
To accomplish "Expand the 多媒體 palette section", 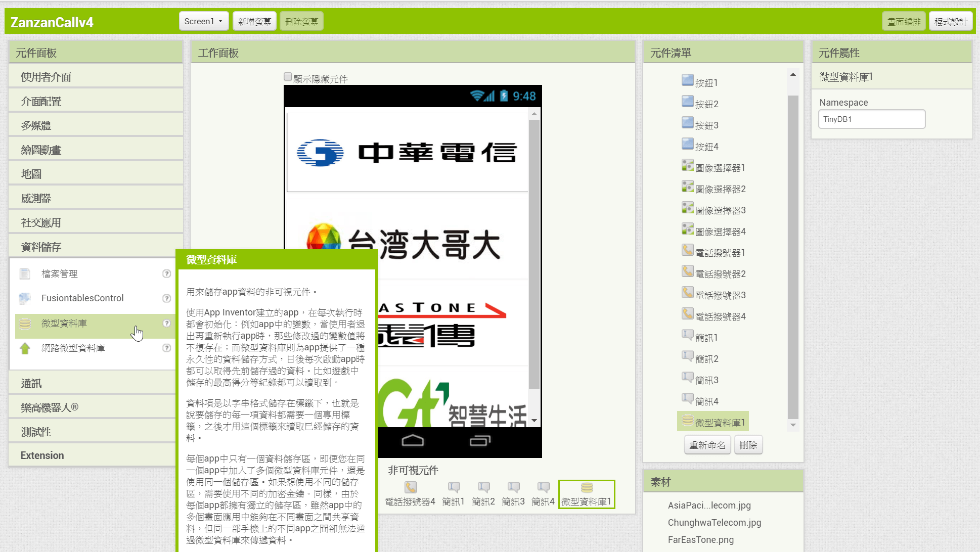I will [x=96, y=125].
